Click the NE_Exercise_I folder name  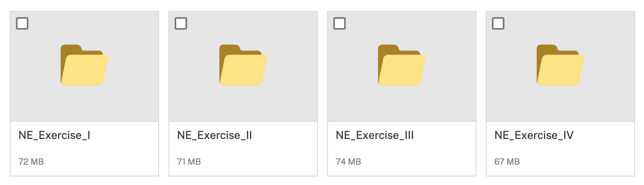click(x=55, y=135)
